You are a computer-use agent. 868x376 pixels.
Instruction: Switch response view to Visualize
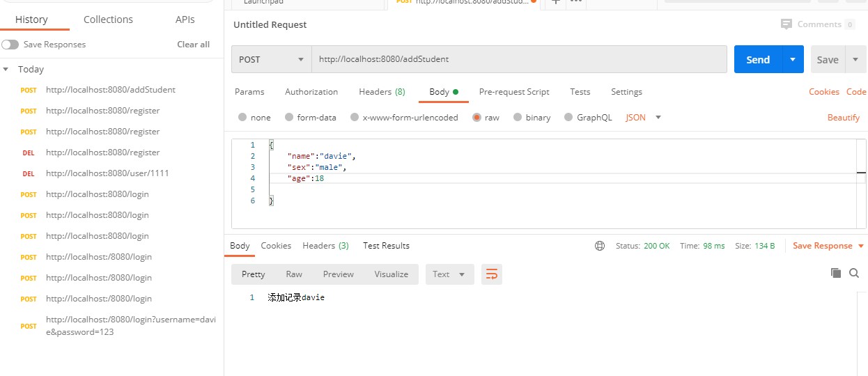tap(392, 274)
